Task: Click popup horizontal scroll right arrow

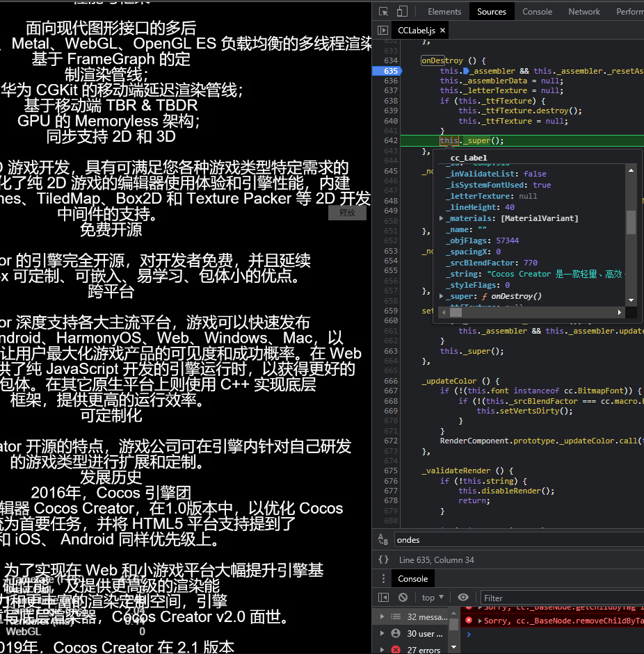Action: coord(620,312)
